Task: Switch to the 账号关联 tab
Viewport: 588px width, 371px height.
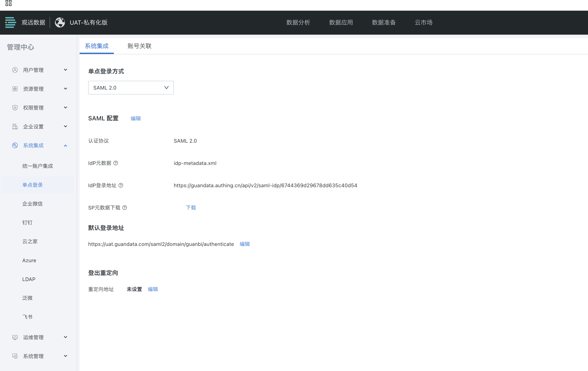Action: (x=140, y=46)
